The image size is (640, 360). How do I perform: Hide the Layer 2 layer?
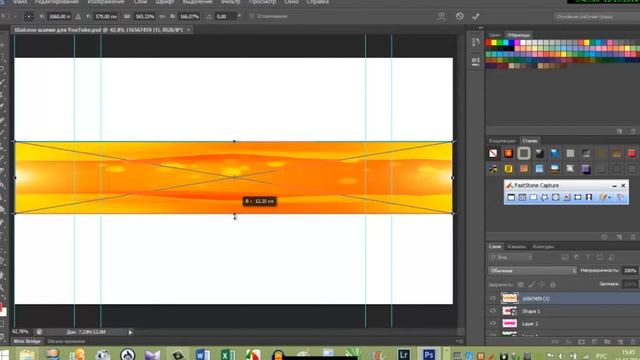click(493, 324)
